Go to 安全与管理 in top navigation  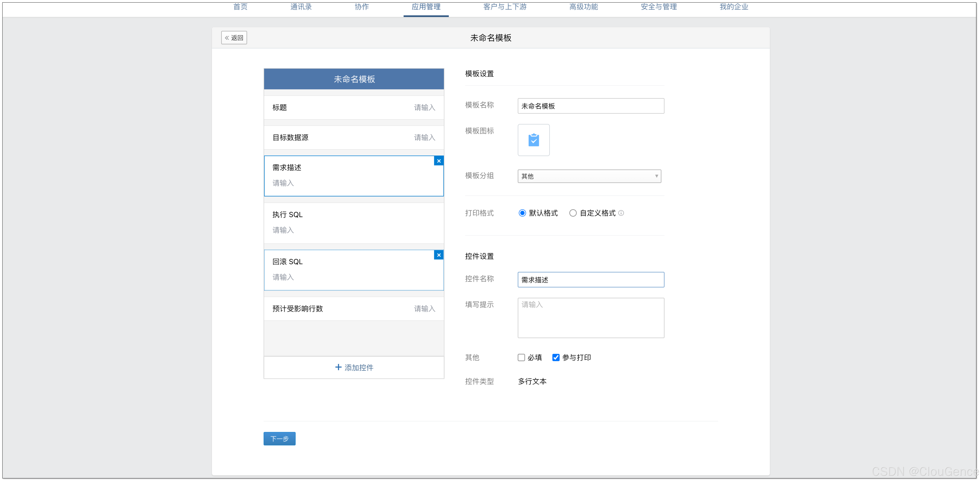point(659,7)
